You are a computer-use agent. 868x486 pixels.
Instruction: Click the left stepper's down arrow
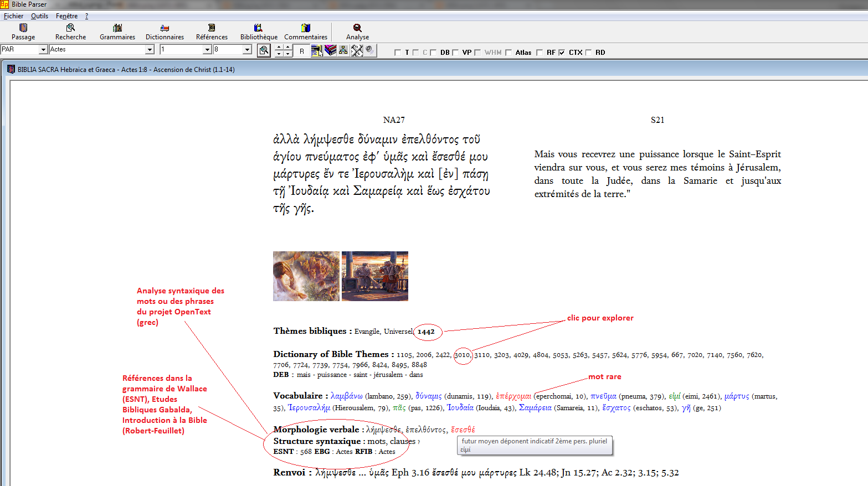pos(279,54)
